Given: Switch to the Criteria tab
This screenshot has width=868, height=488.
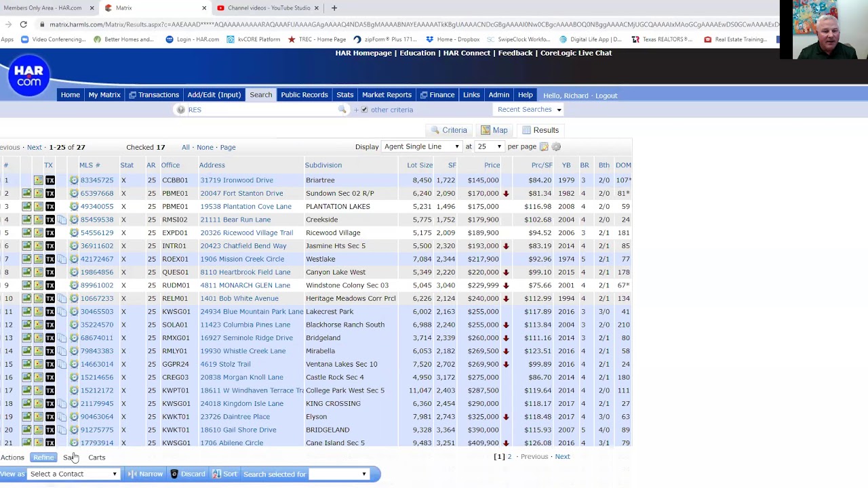Looking at the screenshot, I should (449, 130).
